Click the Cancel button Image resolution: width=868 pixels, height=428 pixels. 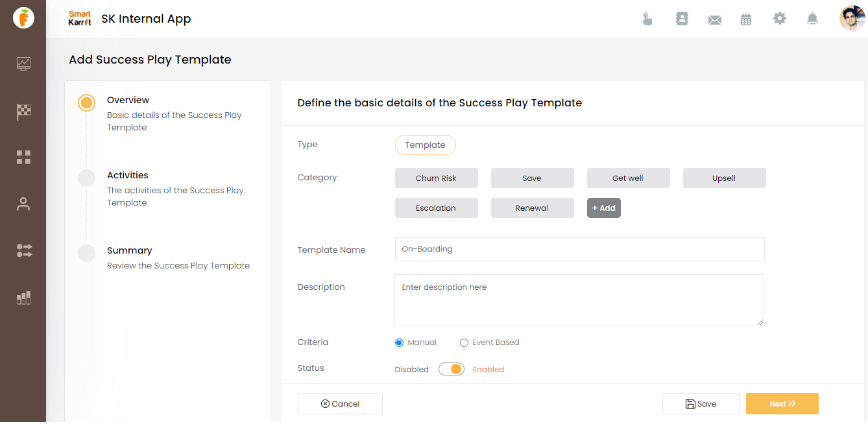pyautogui.click(x=340, y=403)
